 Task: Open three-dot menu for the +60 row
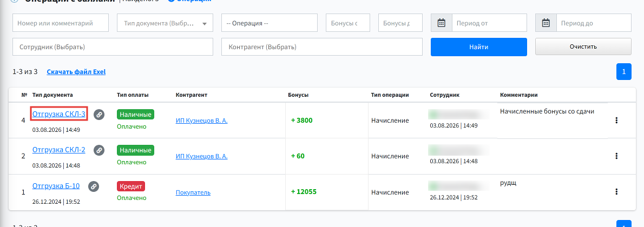(x=616, y=156)
